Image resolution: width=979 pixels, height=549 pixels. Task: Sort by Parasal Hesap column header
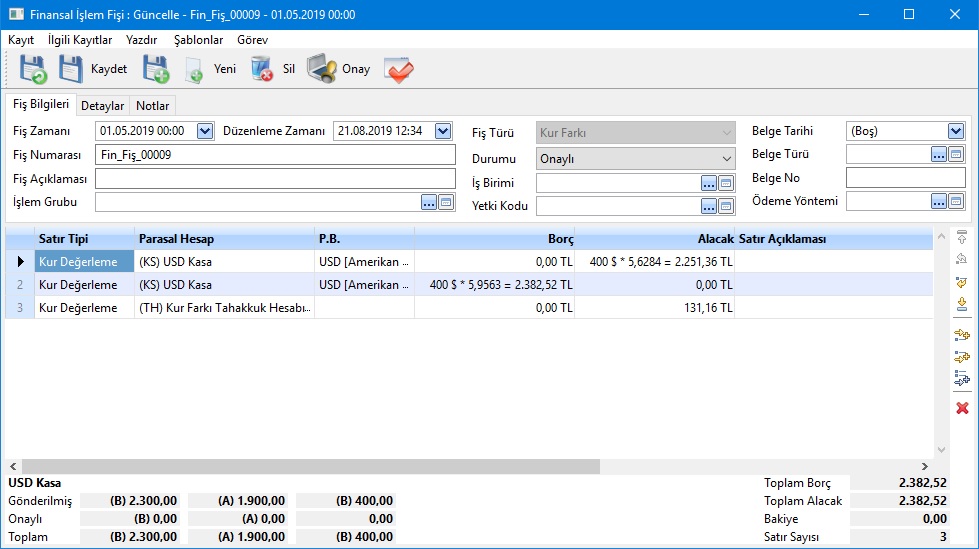tap(224, 239)
